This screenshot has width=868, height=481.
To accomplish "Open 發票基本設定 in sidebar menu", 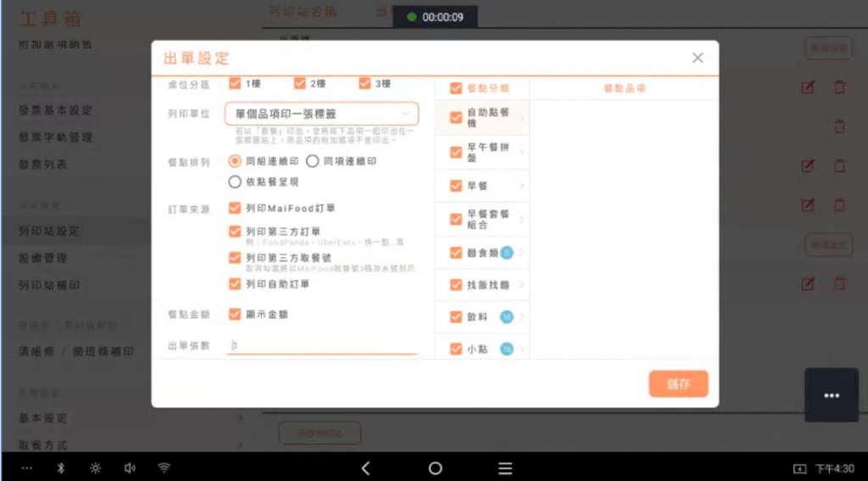I will 56,110.
